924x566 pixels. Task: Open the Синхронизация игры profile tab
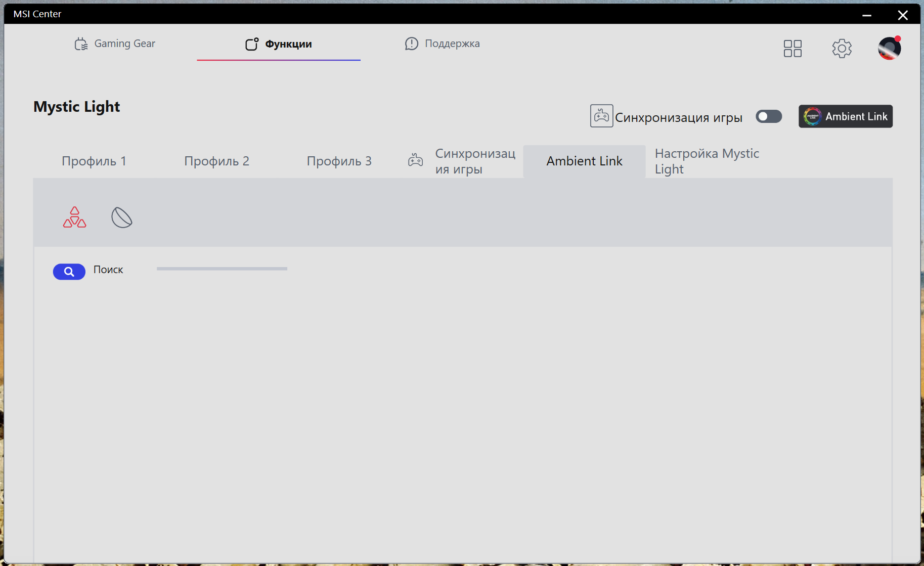(x=462, y=161)
